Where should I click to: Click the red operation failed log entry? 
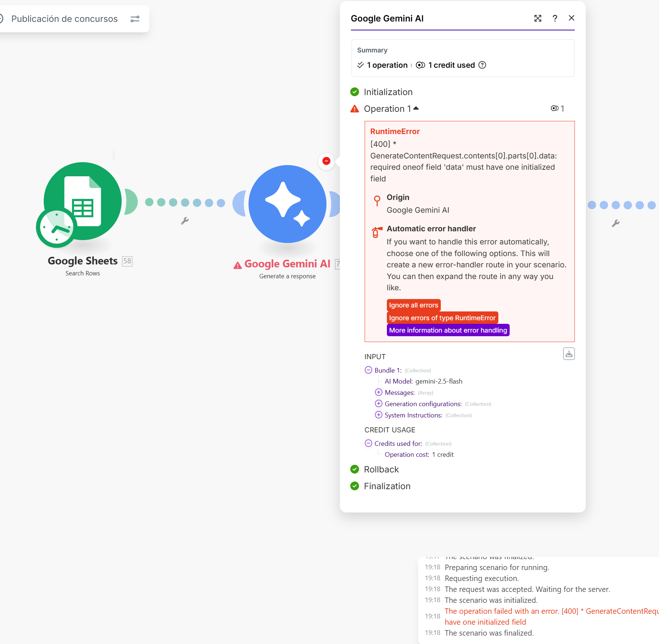click(552, 616)
